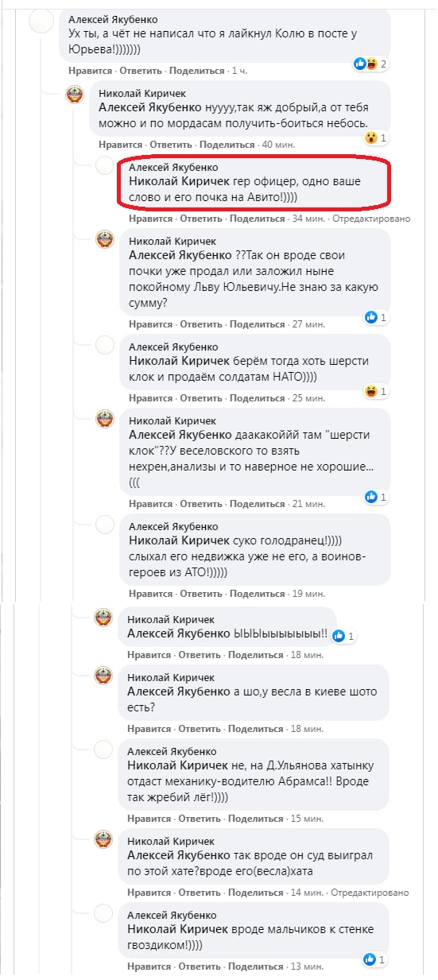
Task: Click the reaction icons on the top comment
Action: 366,64
